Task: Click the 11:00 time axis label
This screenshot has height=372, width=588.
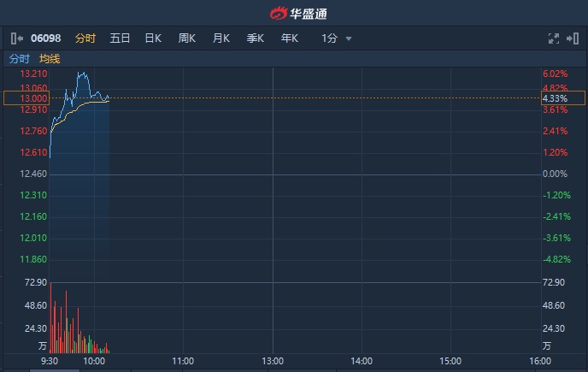Action: click(x=183, y=361)
